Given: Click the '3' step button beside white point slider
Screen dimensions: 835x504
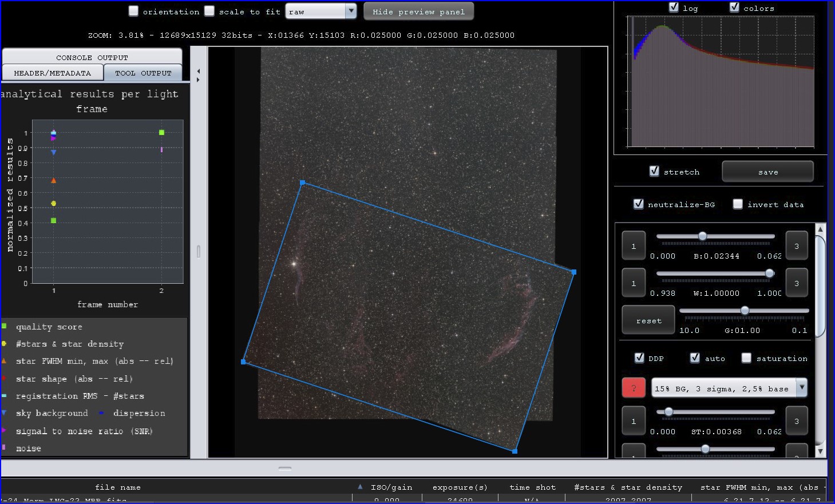Looking at the screenshot, I should [796, 283].
